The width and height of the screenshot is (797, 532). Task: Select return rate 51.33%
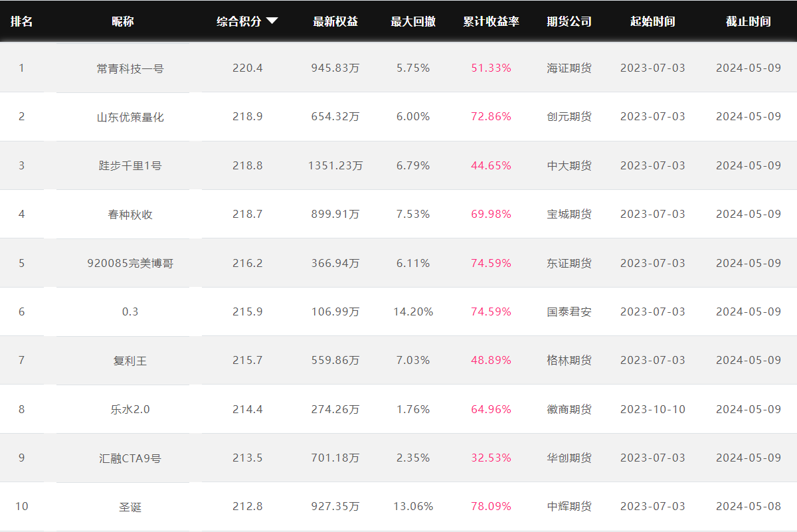coord(491,68)
